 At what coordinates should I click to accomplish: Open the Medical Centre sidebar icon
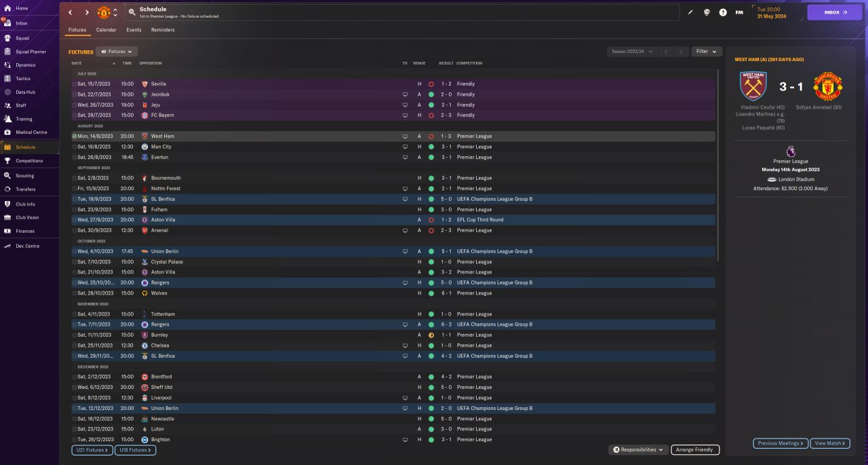point(8,132)
